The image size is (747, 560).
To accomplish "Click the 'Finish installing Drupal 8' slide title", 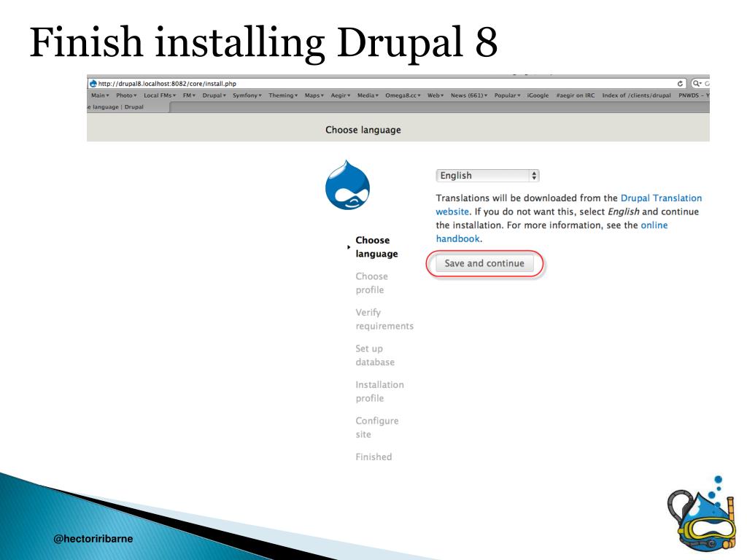I will coord(263,43).
